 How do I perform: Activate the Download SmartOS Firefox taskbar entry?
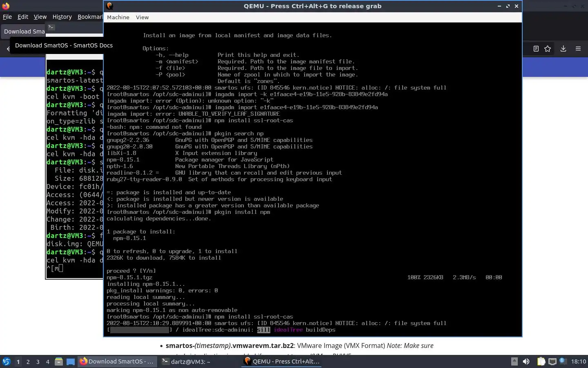[118, 361]
